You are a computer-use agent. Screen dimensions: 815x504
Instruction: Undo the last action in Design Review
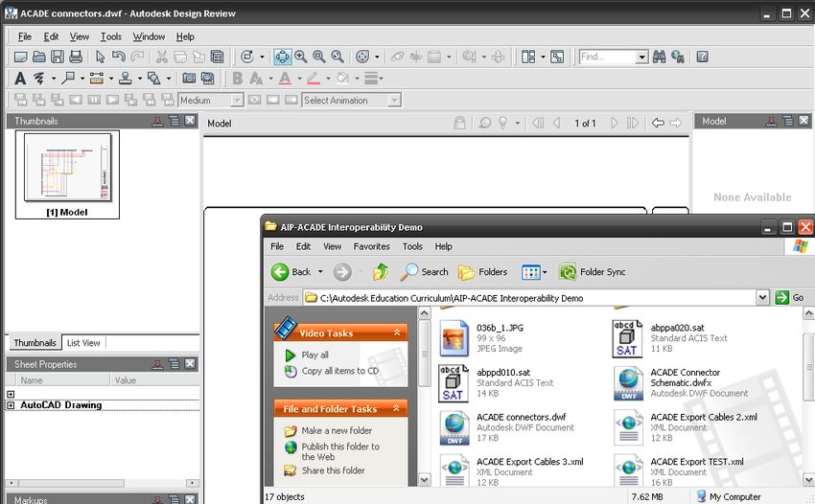click(119, 57)
